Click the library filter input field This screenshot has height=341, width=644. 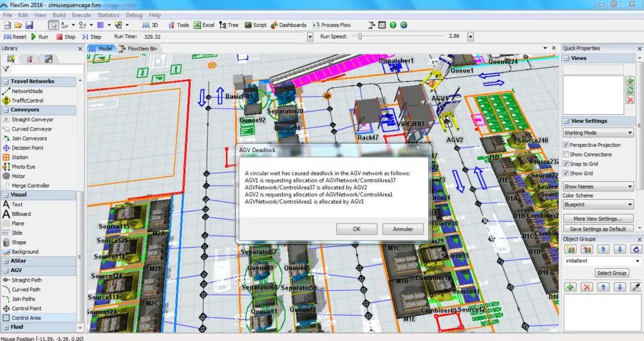[47, 69]
